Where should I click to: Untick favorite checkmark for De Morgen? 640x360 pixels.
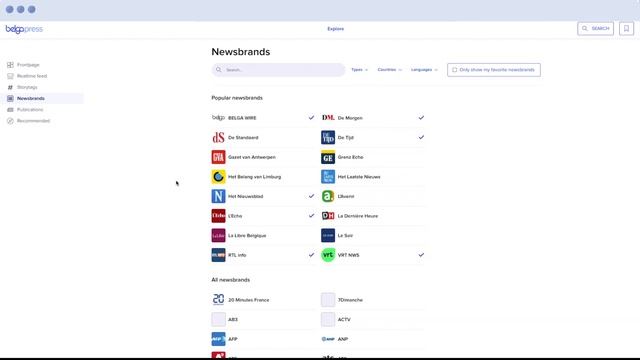tap(421, 118)
